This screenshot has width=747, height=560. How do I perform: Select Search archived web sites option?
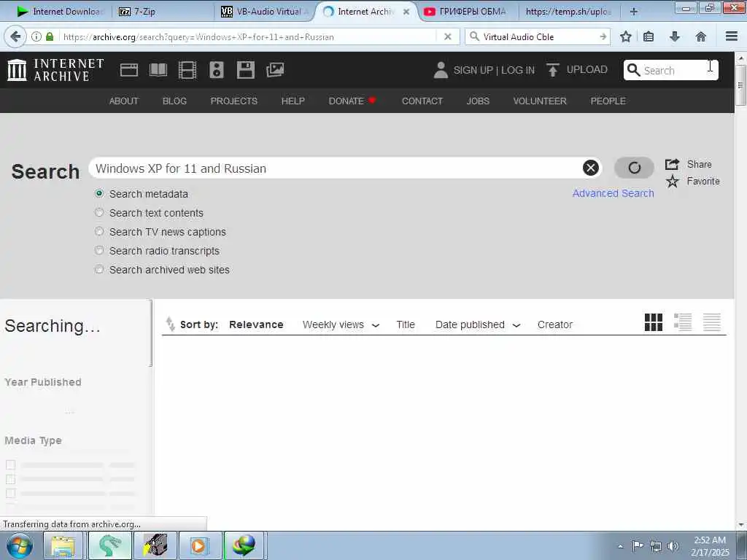[x=99, y=270]
